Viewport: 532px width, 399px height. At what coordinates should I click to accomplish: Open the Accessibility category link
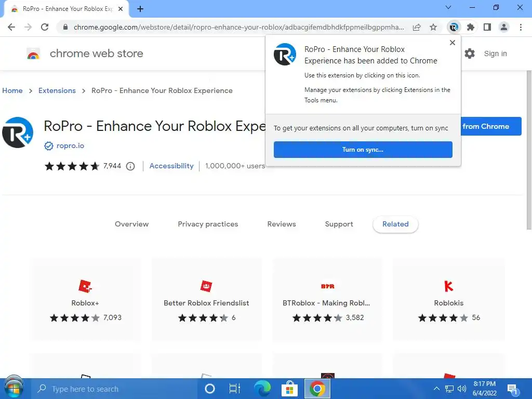171,166
